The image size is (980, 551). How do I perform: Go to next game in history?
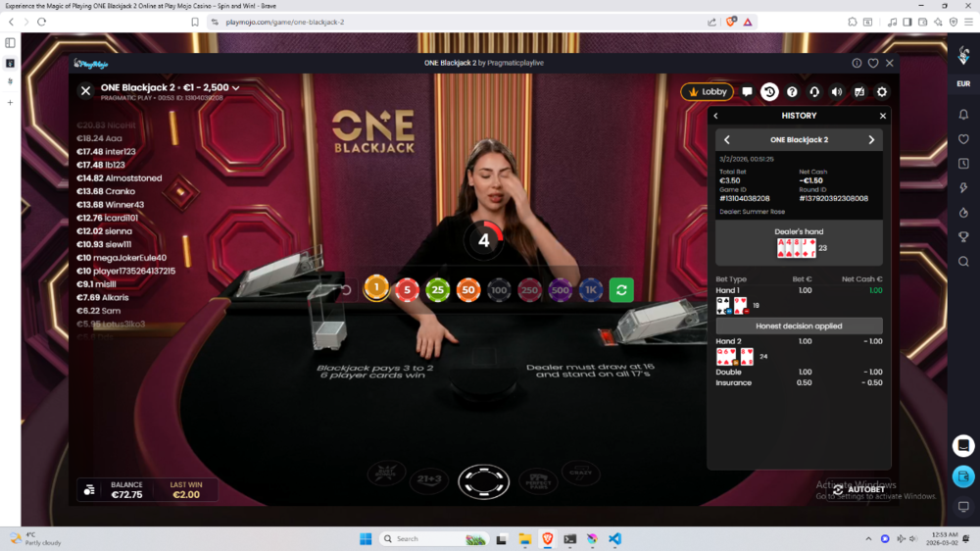coord(871,140)
